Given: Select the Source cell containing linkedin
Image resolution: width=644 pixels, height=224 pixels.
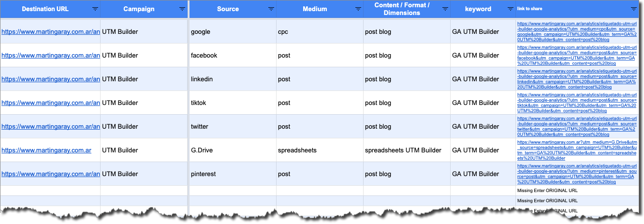Looking at the screenshot, I should pos(233,79).
